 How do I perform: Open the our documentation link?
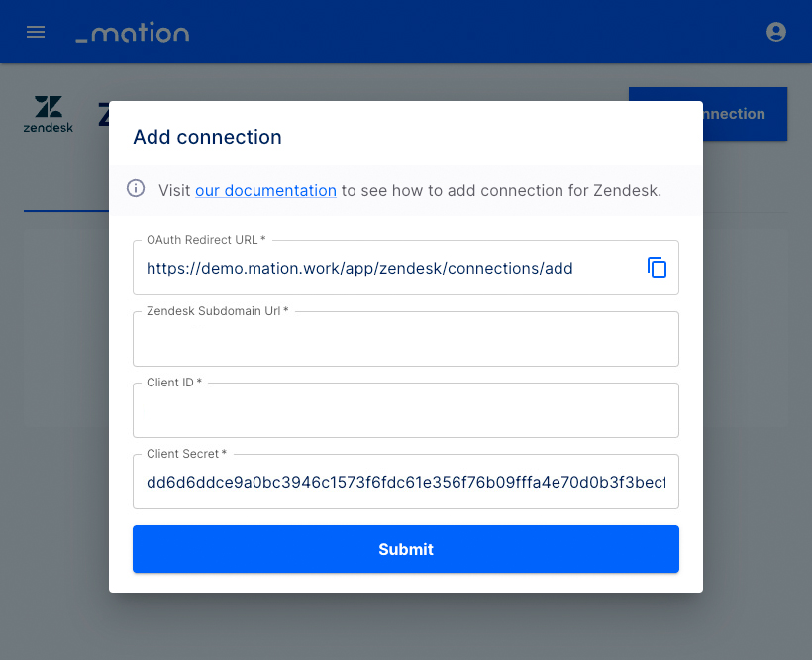pos(265,190)
